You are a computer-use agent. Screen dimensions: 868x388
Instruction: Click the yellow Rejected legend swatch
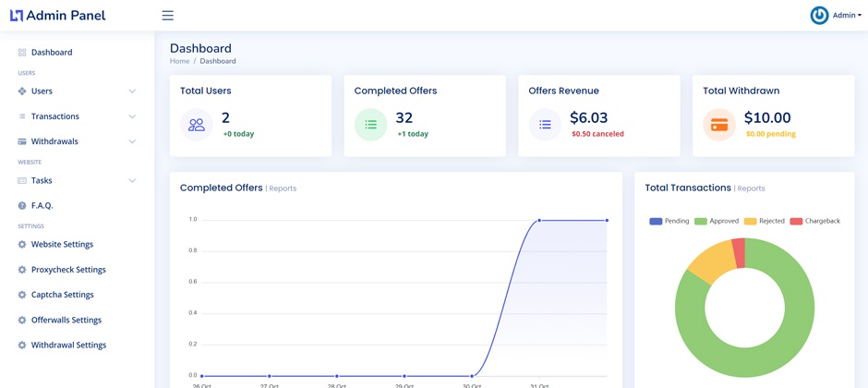click(750, 221)
